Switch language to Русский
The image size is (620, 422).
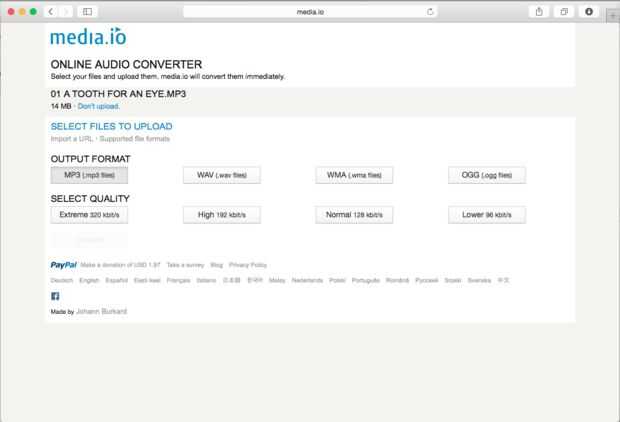pyautogui.click(x=427, y=280)
